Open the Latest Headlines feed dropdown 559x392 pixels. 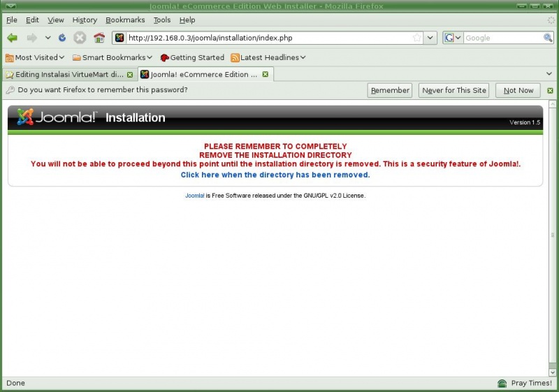pos(268,57)
